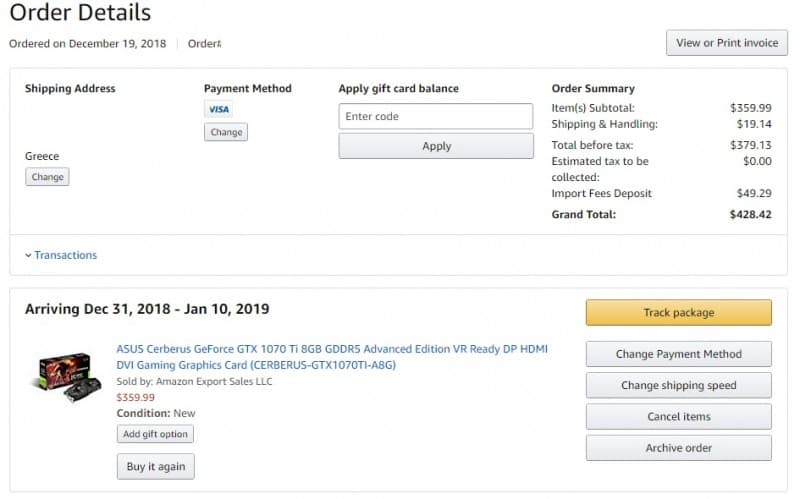Select Change shipping speed
The height and width of the screenshot is (499, 800).
679,385
